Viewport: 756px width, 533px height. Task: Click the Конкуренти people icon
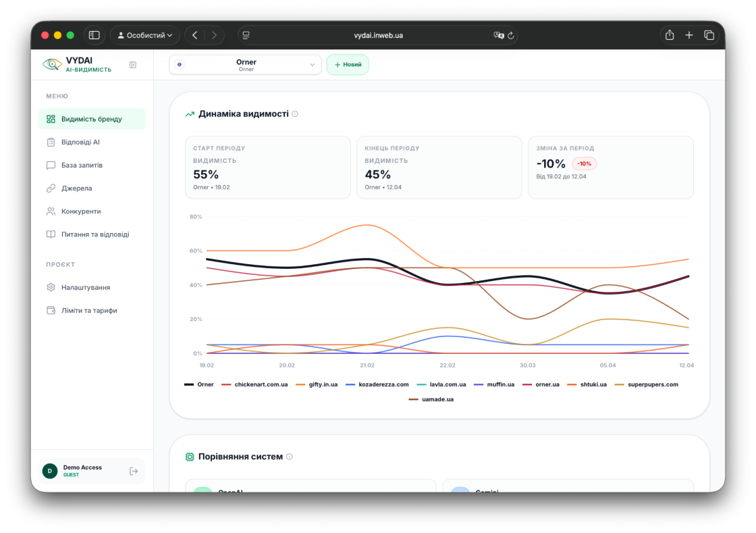pos(51,211)
